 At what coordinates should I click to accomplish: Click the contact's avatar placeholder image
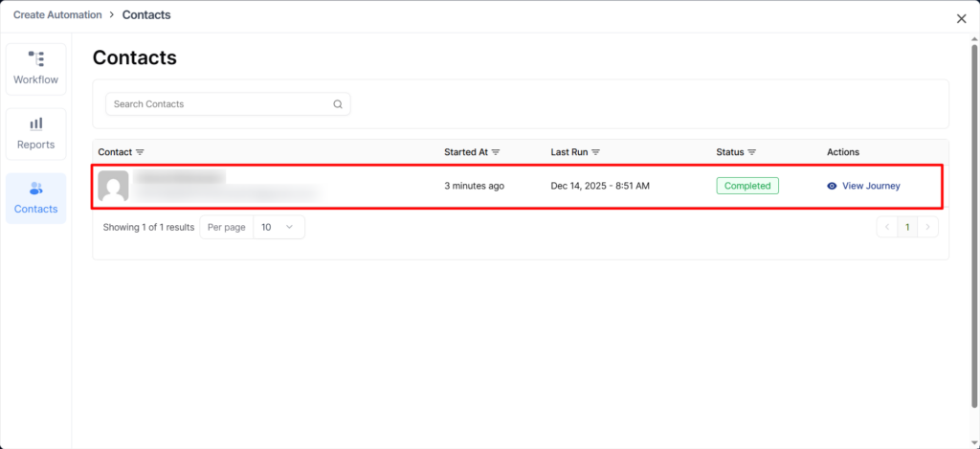pyautogui.click(x=113, y=187)
